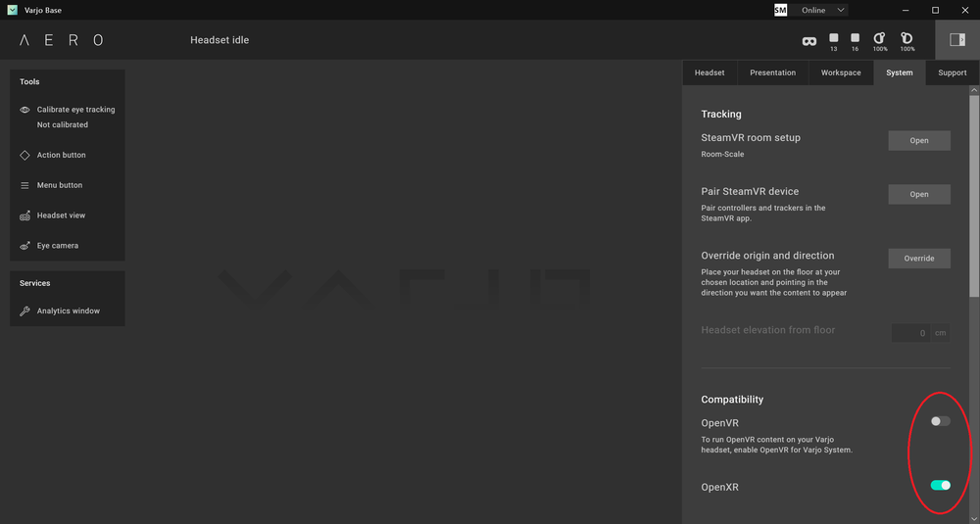Image resolution: width=980 pixels, height=524 pixels.
Task: Click the 'Varjo Base' window title
Action: (x=42, y=11)
